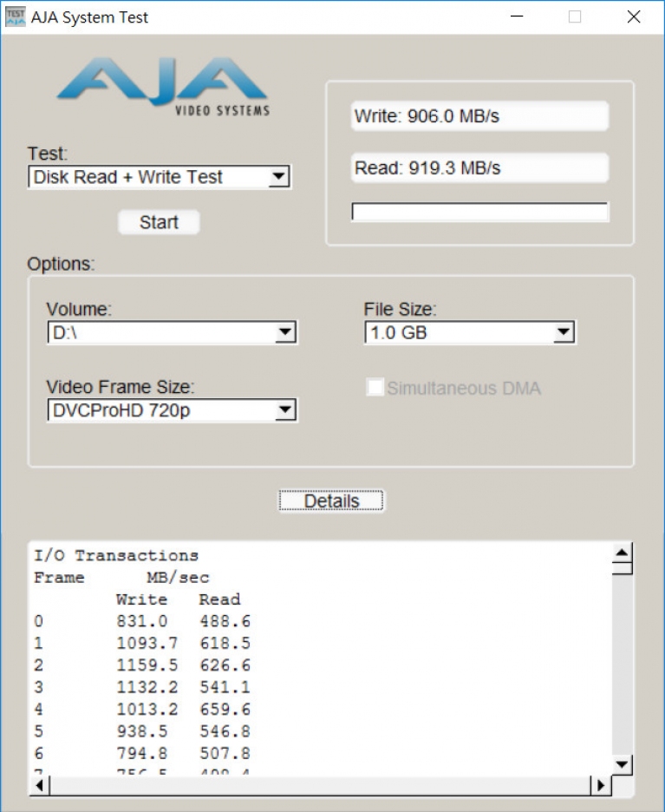Click the Write column header in details
Viewport: 665px width, 812px height.
[142, 599]
